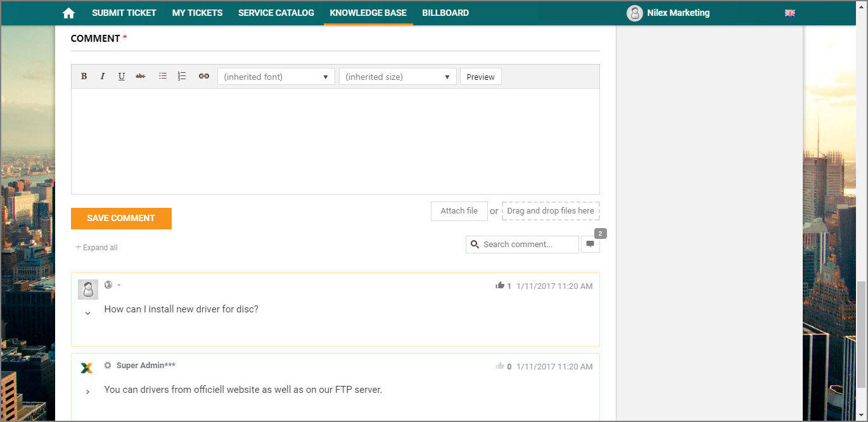The height and width of the screenshot is (422, 868).
Task: Apply underline formatting to comment text
Action: point(121,76)
